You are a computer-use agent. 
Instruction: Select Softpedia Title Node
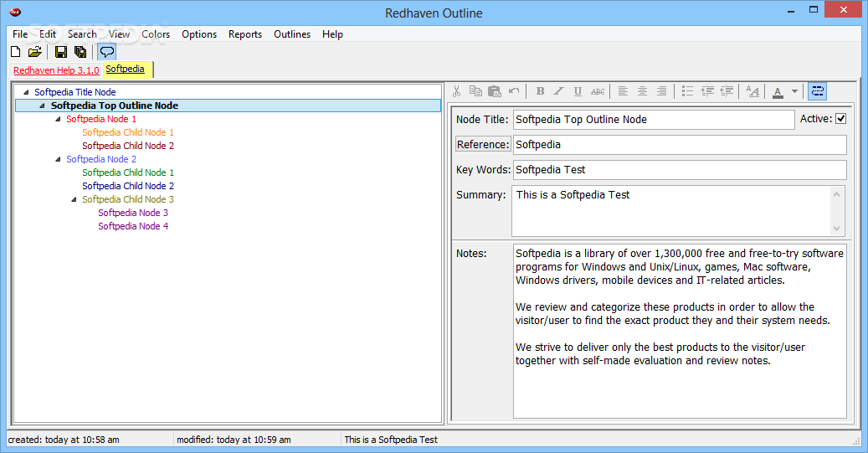pyautogui.click(x=75, y=92)
